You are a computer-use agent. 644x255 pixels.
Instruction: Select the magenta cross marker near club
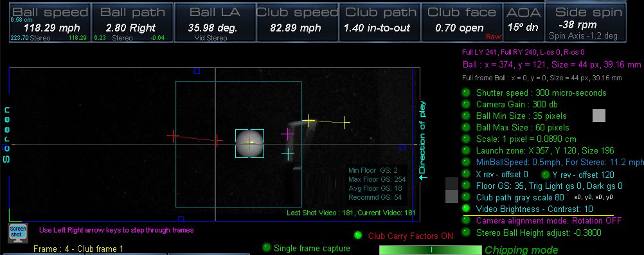pos(287,134)
